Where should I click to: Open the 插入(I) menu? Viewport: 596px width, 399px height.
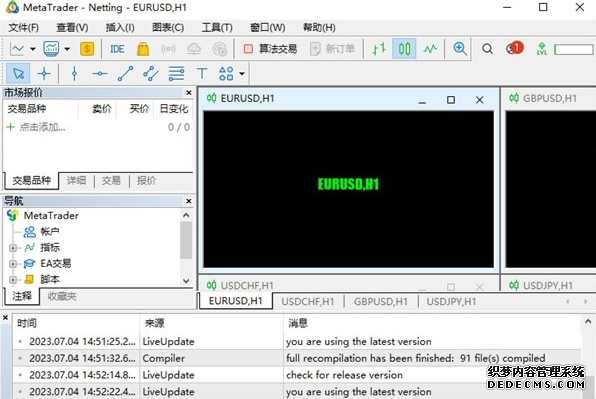click(x=120, y=27)
